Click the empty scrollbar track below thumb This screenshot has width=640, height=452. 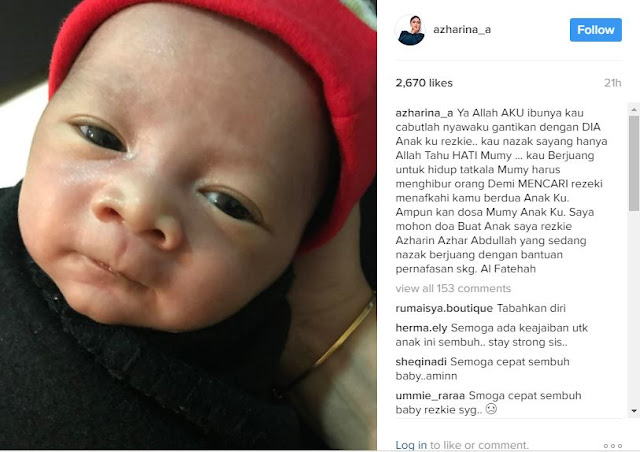[x=634, y=308]
